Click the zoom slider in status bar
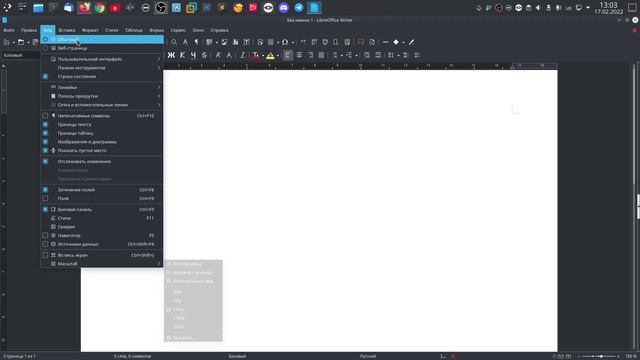 (599, 356)
